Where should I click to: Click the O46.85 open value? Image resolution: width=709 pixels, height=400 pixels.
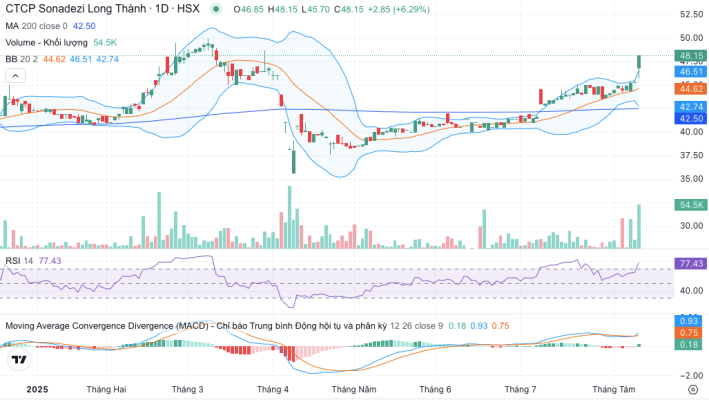(x=248, y=9)
